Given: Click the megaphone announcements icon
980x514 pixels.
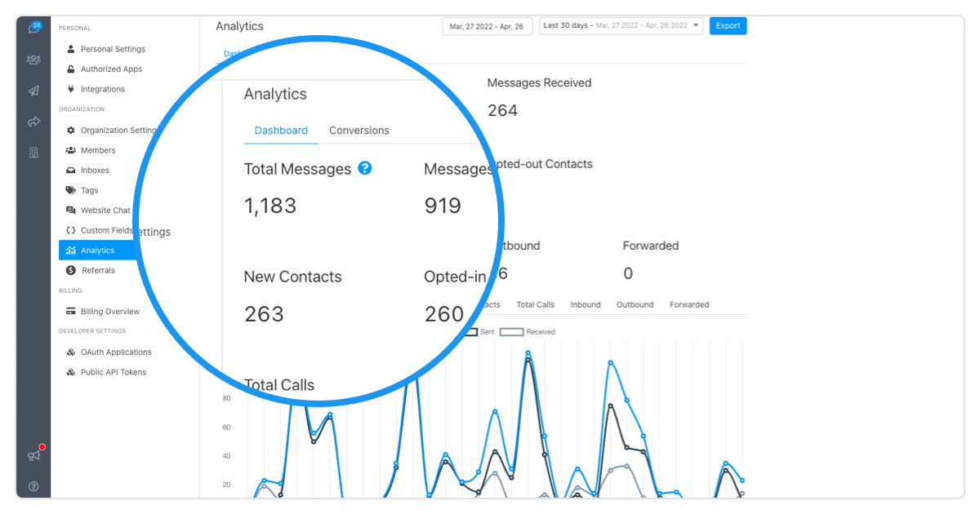Looking at the screenshot, I should 34,454.
